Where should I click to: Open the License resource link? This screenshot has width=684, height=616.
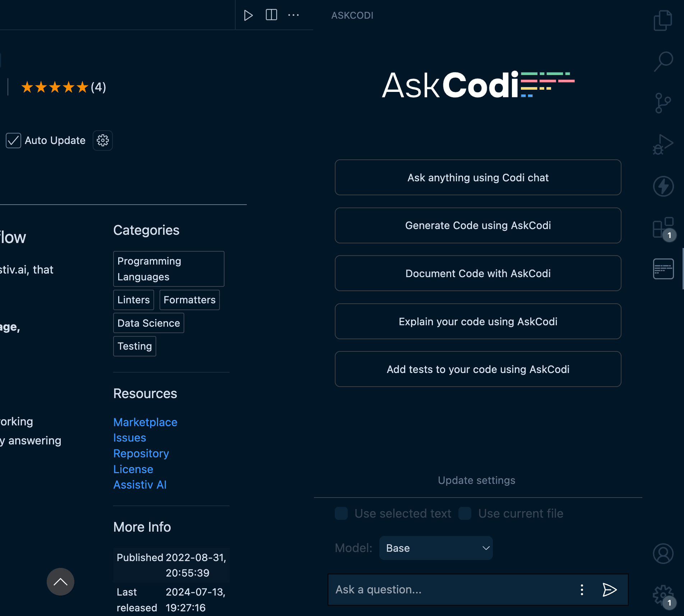point(133,469)
